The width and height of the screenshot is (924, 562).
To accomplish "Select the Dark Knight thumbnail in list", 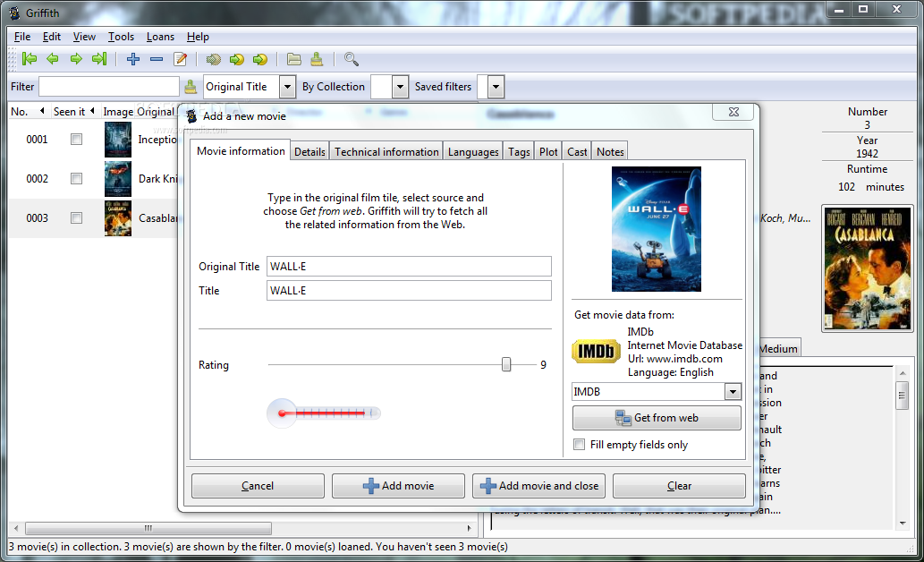I will pos(118,179).
